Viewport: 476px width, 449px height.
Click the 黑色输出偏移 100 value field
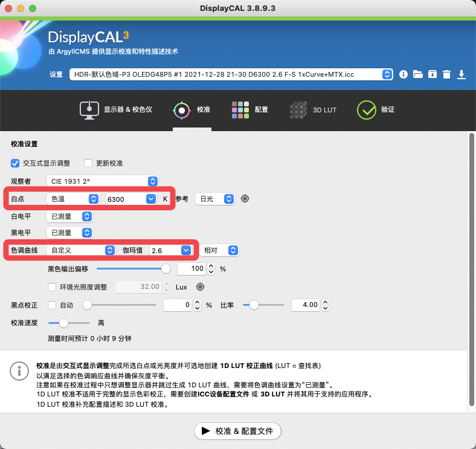[x=191, y=268]
